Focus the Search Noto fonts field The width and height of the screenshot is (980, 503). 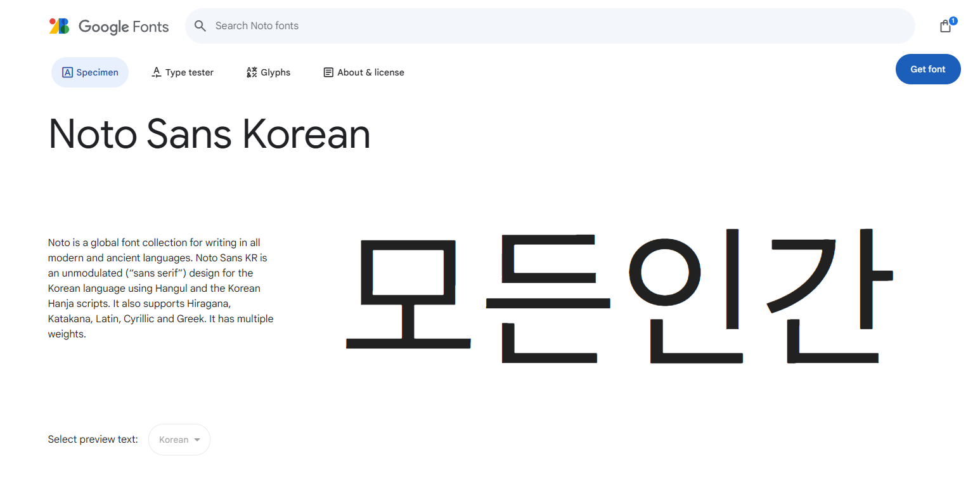(x=550, y=26)
